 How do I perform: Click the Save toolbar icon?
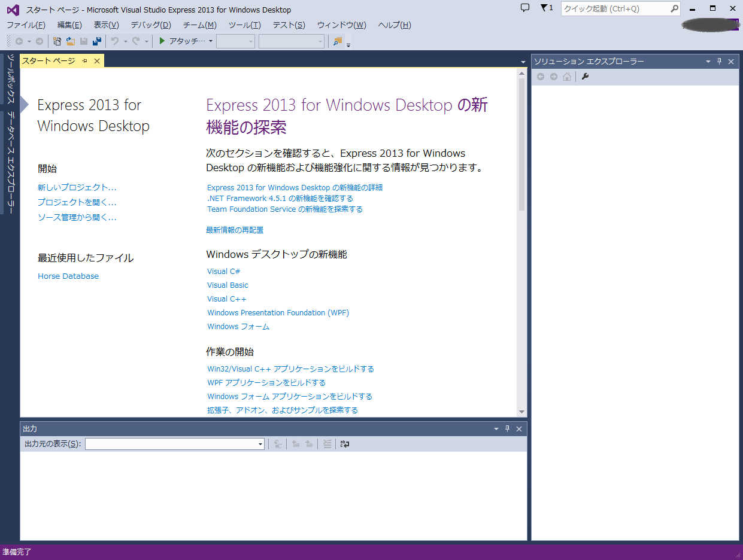coord(84,41)
